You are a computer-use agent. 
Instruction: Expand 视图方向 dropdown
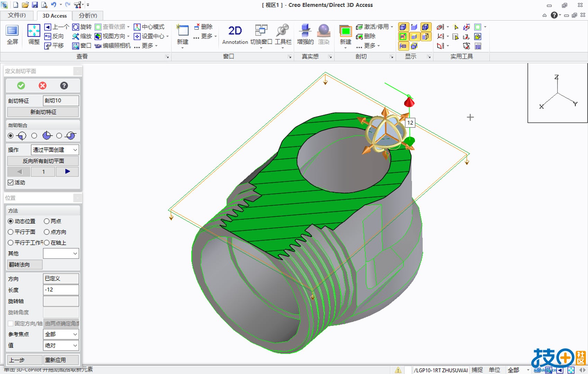(x=128, y=36)
